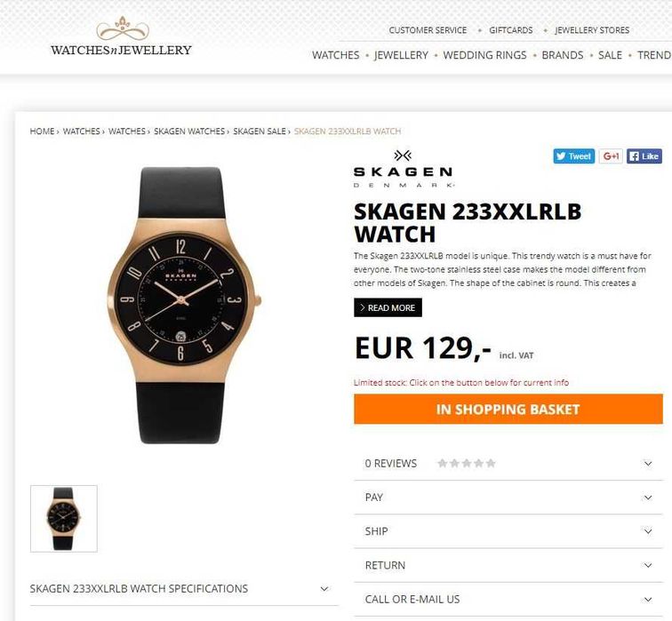Image resolution: width=672 pixels, height=621 pixels.
Task: Expand the 0 Reviews section chevron
Action: coord(648,464)
